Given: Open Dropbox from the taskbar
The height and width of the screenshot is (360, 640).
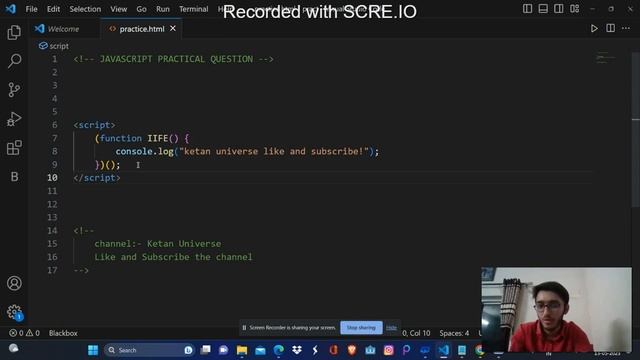Looking at the screenshot, I should click(x=297, y=350).
